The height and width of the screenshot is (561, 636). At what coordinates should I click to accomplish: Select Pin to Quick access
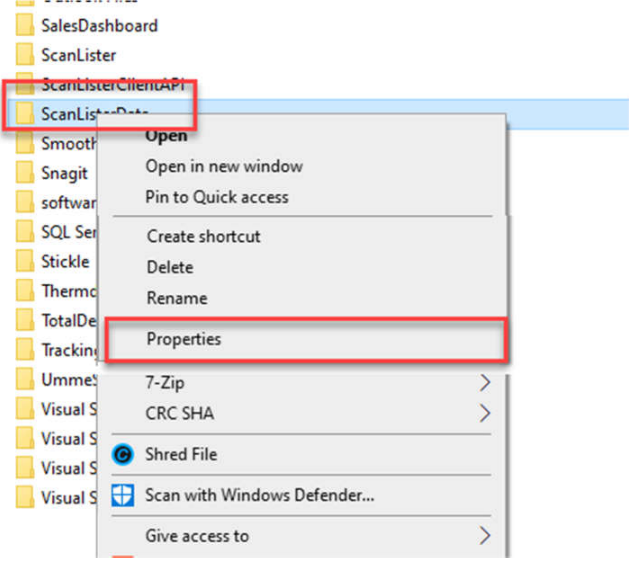[x=217, y=197]
